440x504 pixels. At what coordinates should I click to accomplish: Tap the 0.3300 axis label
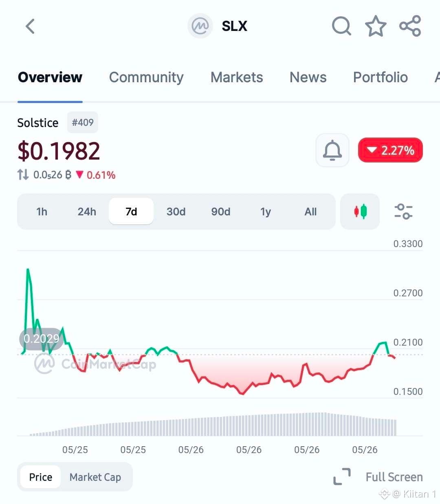click(x=408, y=244)
